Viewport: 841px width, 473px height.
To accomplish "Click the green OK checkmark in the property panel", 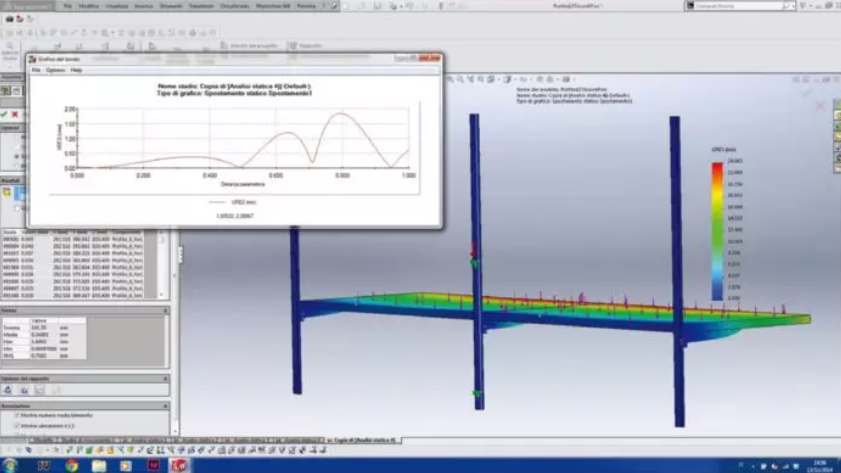I will pos(5,115).
